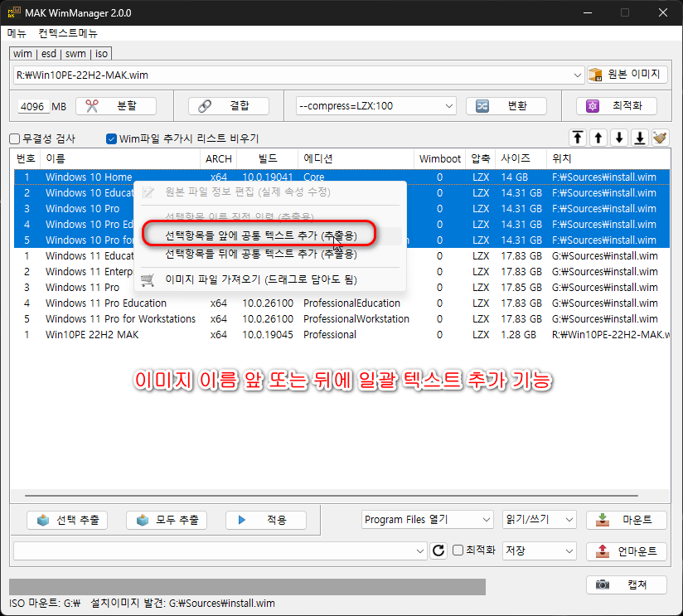Viewport: 683px width, 616px height.
Task: Click the horizontal scrollbar under the list
Action: (331, 495)
